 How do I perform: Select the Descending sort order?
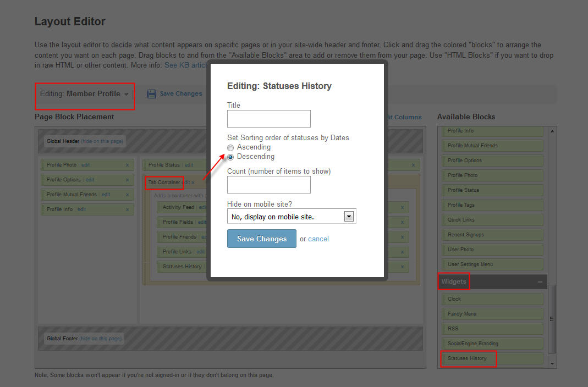[x=230, y=157]
